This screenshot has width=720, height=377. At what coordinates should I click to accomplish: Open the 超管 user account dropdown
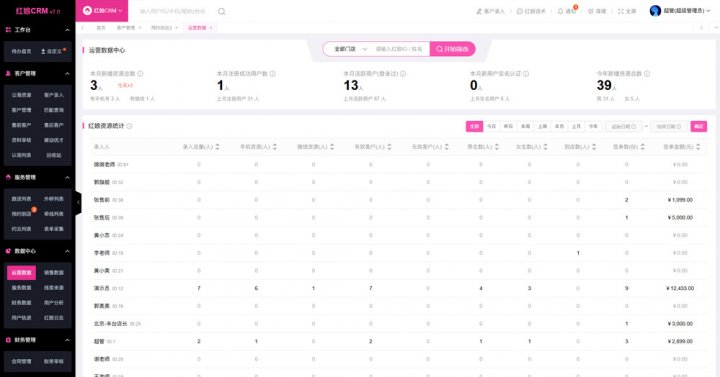680,11
